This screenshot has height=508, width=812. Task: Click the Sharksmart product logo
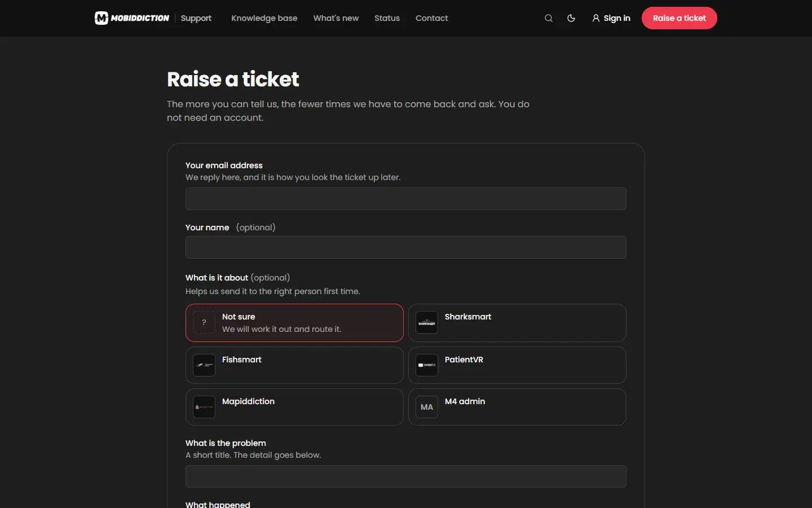click(427, 322)
